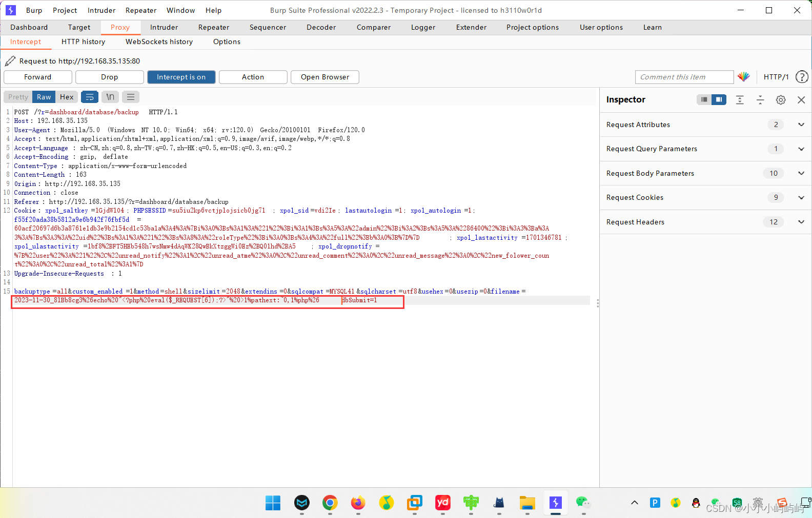Open the Repeater menu in menu bar
The image size is (812, 518).
click(141, 10)
